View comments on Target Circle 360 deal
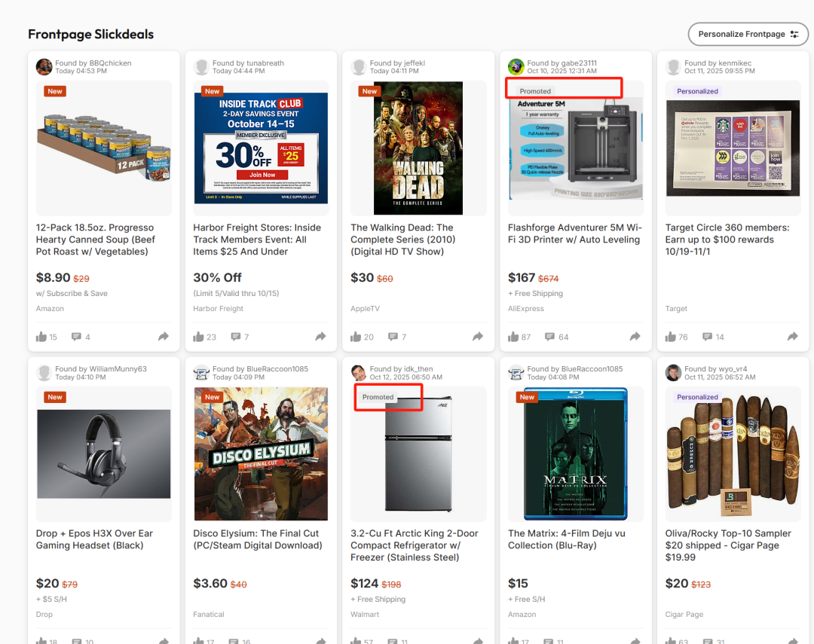The width and height of the screenshot is (814, 644). (x=707, y=337)
